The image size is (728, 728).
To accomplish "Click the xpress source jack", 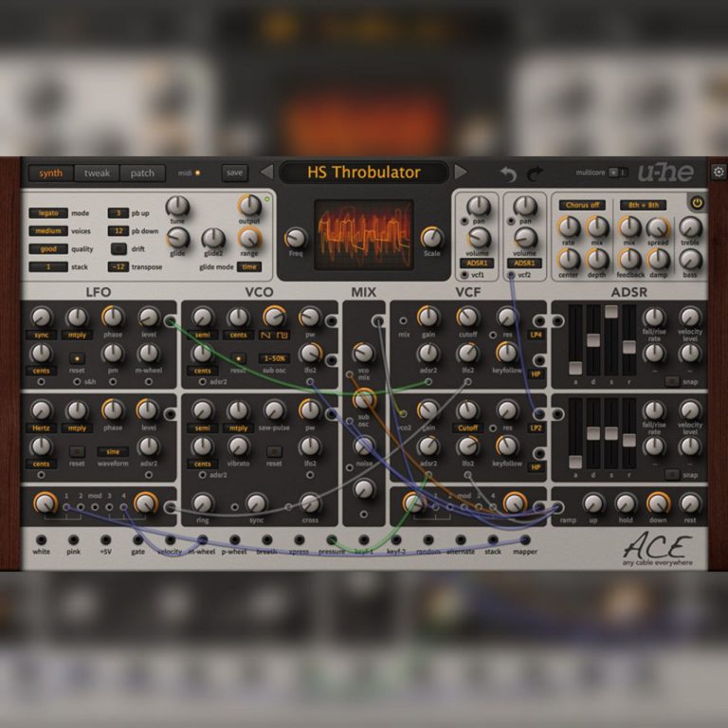I will coord(300,539).
